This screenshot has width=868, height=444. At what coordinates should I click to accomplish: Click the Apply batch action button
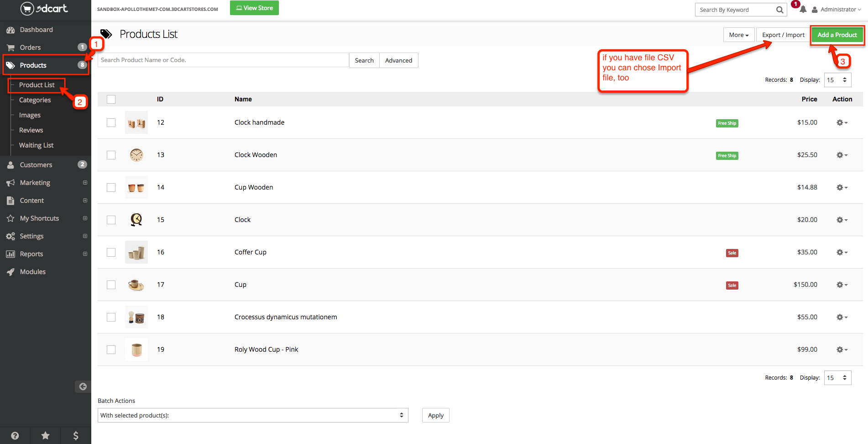coord(435,415)
